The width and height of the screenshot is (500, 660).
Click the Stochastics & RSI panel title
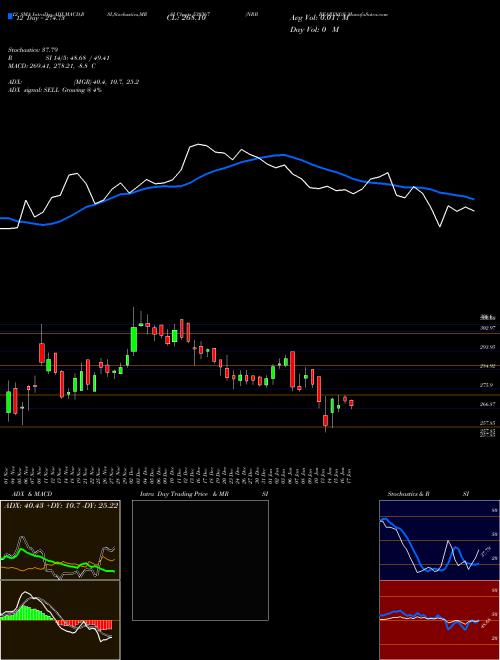coord(428,494)
